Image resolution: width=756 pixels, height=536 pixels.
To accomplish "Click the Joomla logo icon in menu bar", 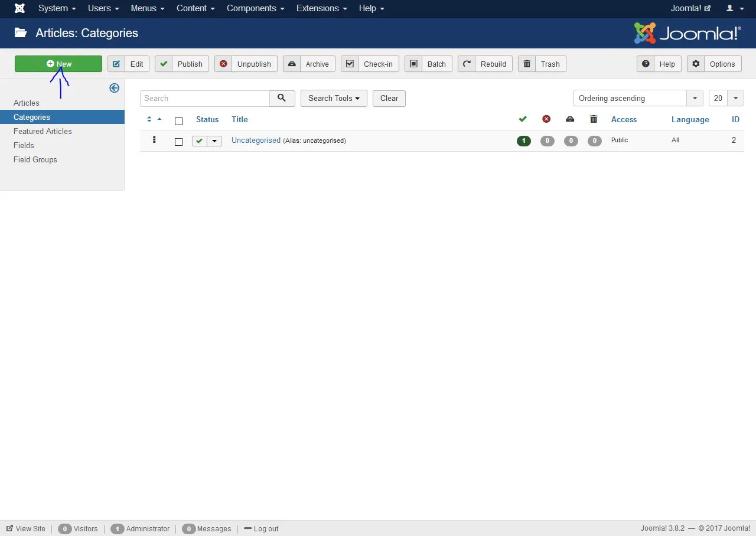I will [x=19, y=8].
